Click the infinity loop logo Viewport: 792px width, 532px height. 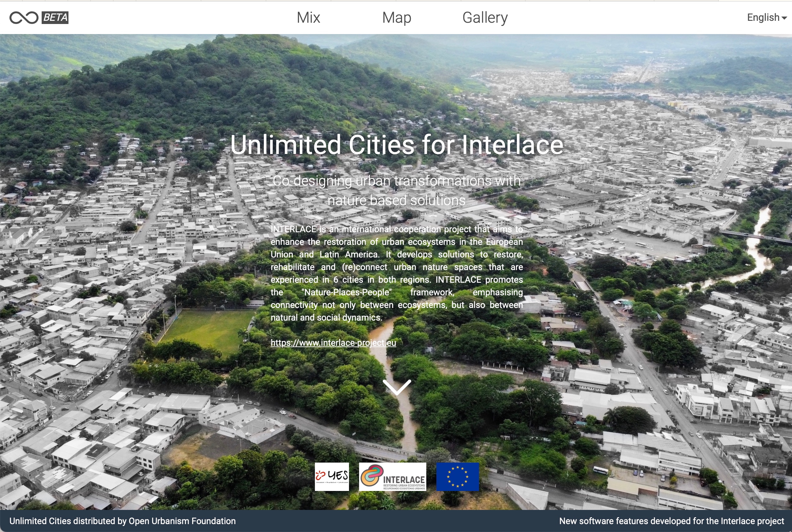tap(23, 18)
